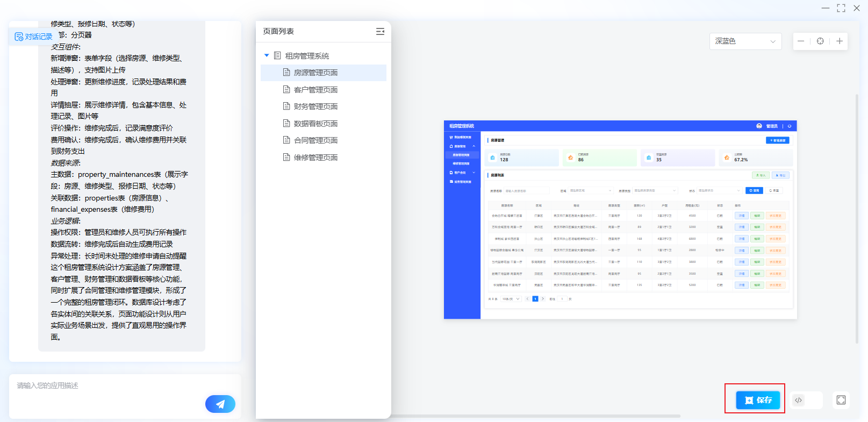Click the paper-plane send message button

coord(220,404)
